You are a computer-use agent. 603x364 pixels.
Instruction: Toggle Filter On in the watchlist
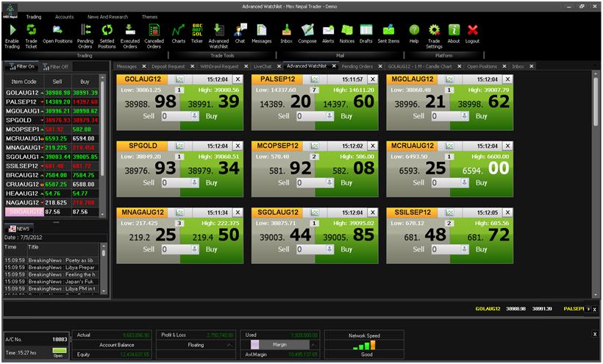point(21,66)
